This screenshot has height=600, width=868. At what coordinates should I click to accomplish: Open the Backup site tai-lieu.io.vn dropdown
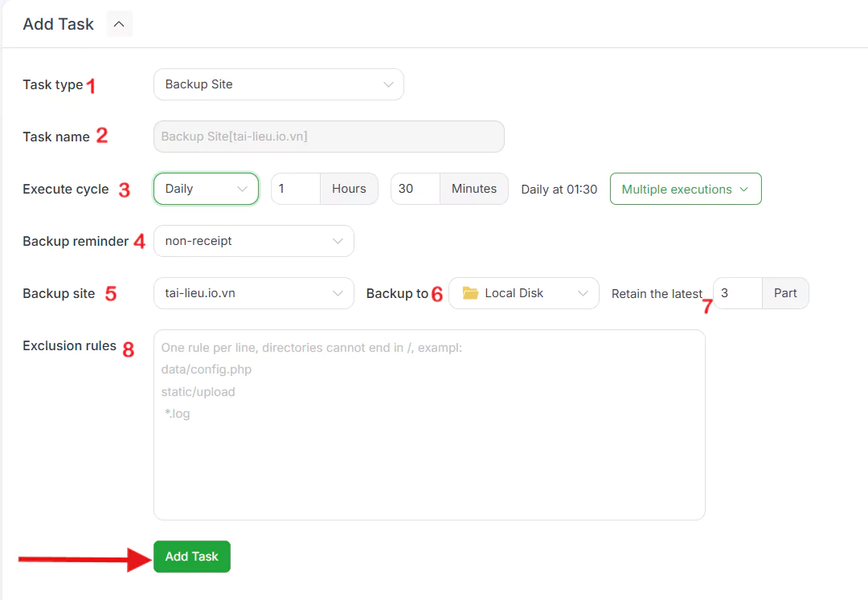[x=253, y=293]
